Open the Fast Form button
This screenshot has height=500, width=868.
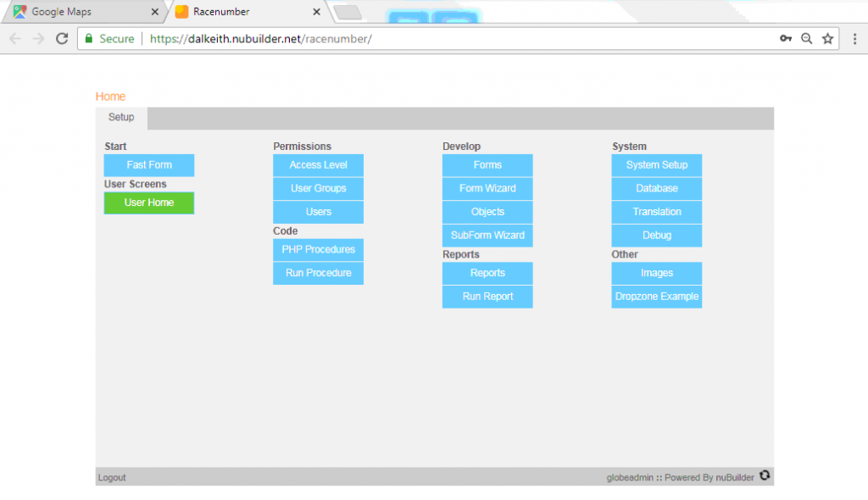point(149,165)
